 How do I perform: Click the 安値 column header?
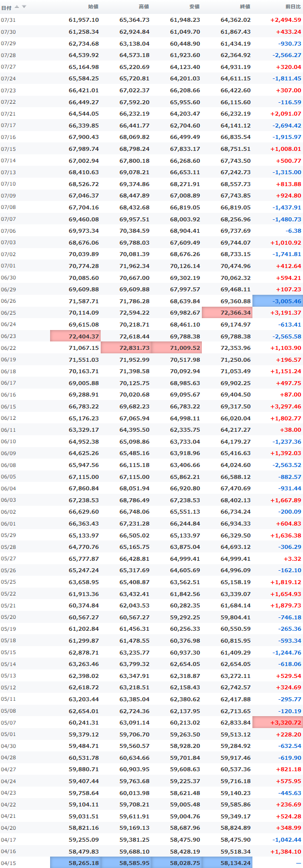point(194,7)
